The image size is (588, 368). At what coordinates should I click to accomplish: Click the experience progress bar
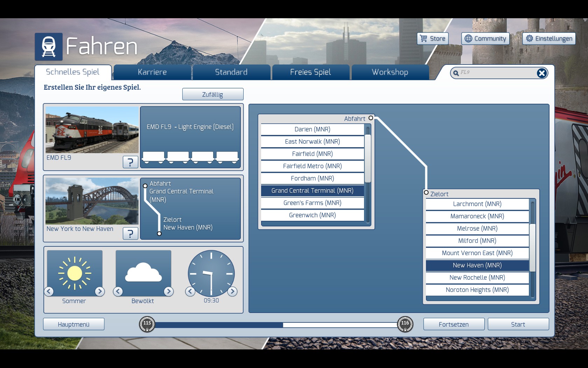(276, 325)
